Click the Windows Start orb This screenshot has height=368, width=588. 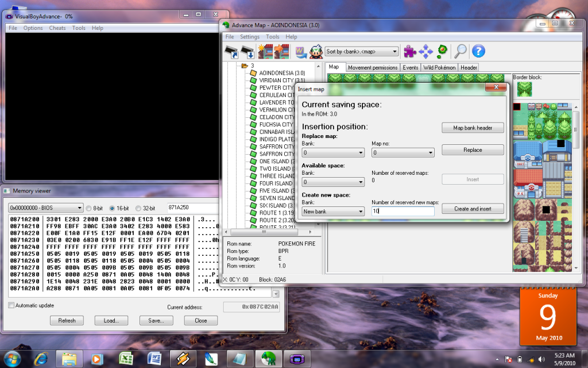coord(12,359)
